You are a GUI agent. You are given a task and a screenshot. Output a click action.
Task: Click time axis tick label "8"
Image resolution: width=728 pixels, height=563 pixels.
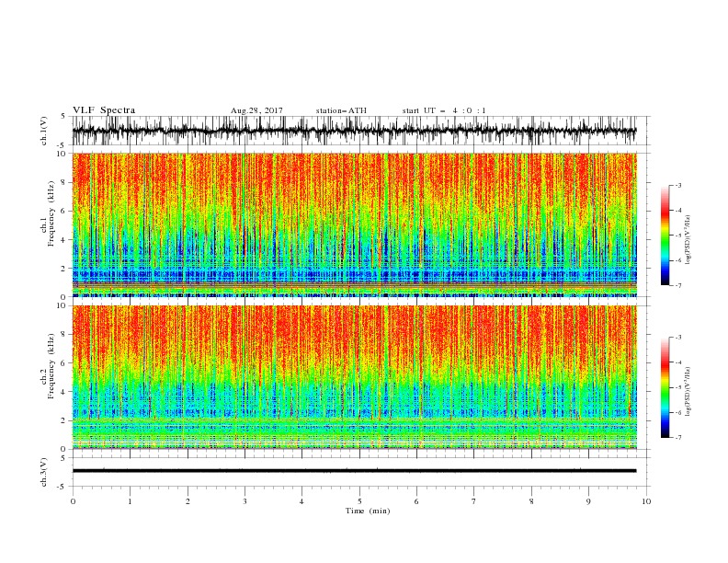point(531,501)
